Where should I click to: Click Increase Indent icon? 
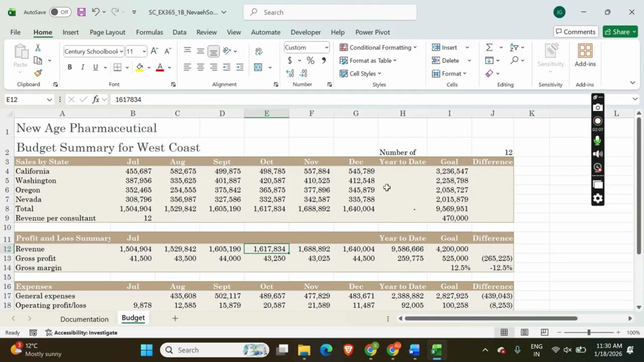pyautogui.click(x=239, y=67)
